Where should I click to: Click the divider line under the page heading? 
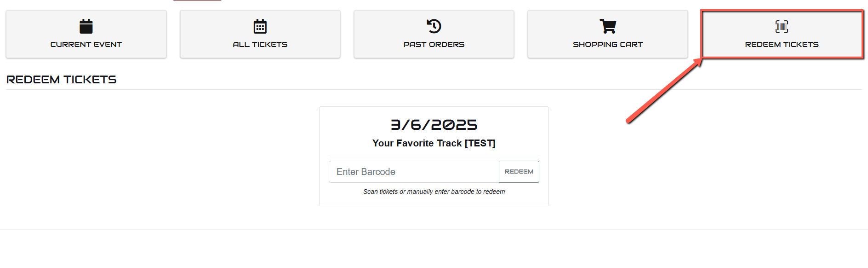click(x=434, y=90)
